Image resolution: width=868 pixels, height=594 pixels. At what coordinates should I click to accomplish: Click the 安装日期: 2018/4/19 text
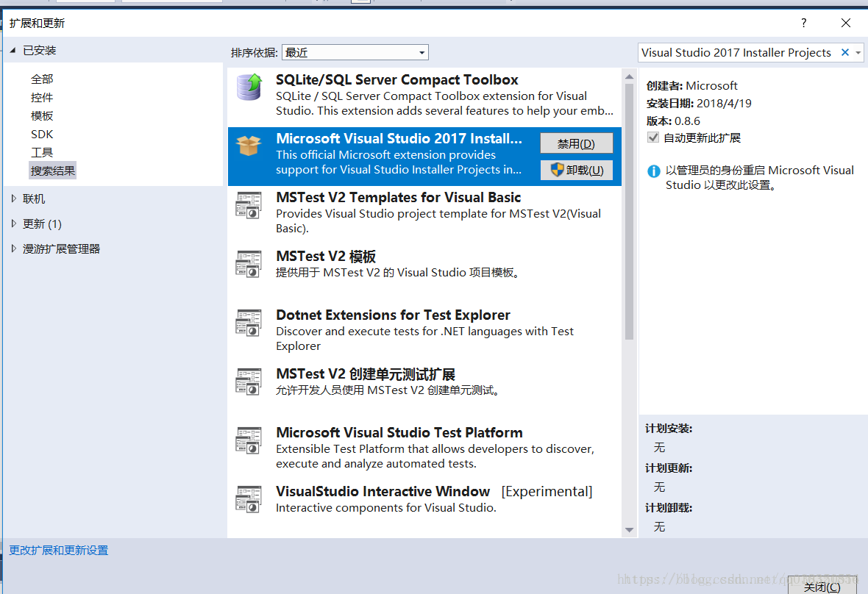[x=699, y=104]
